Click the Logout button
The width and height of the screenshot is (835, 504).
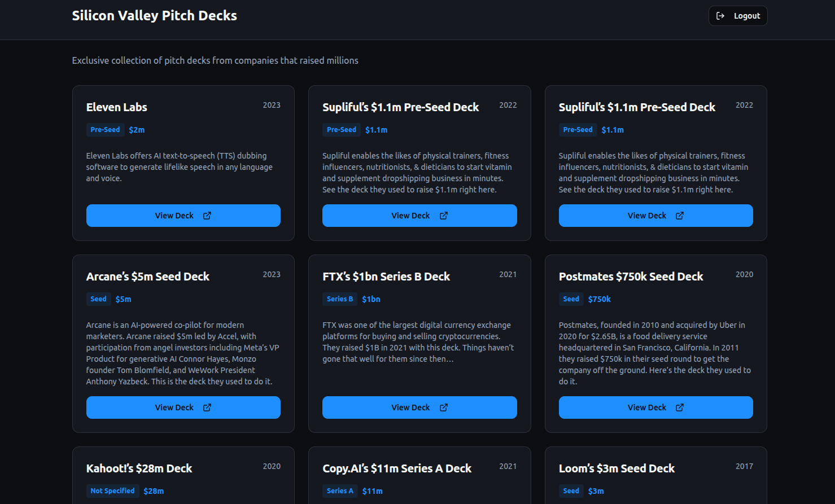[x=737, y=16]
